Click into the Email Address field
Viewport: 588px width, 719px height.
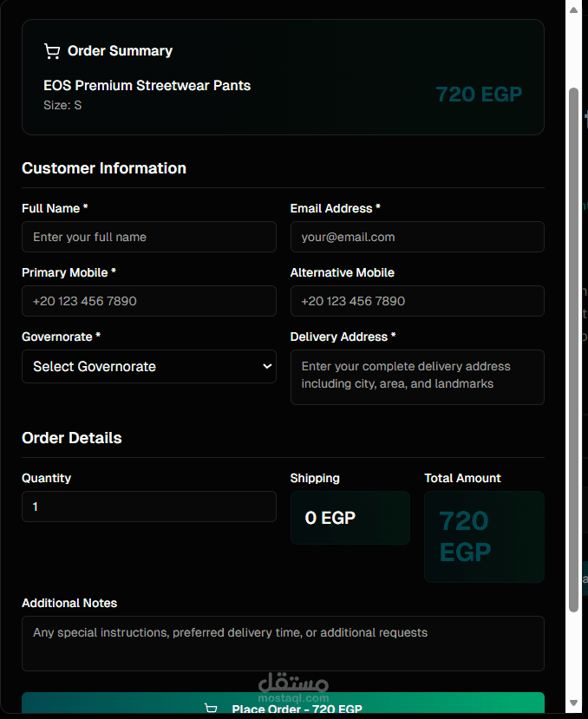click(417, 237)
